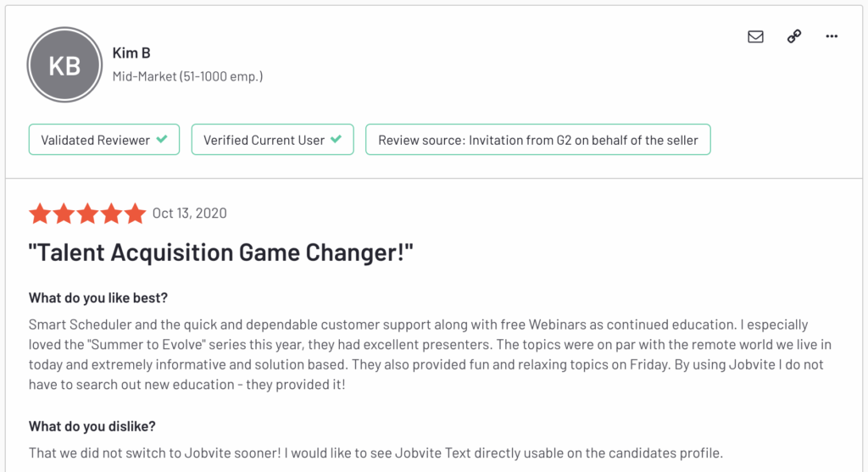Click the Verified Current User badge

pyautogui.click(x=272, y=140)
